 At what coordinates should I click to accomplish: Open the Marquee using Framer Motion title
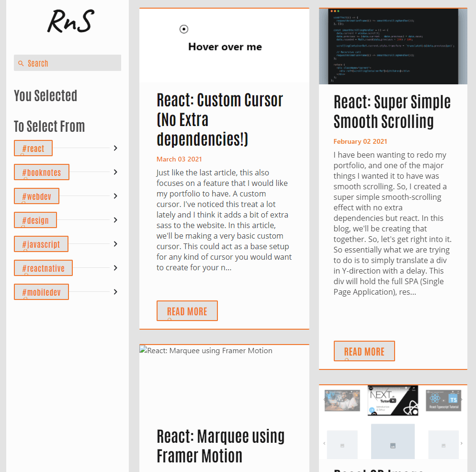click(x=221, y=446)
